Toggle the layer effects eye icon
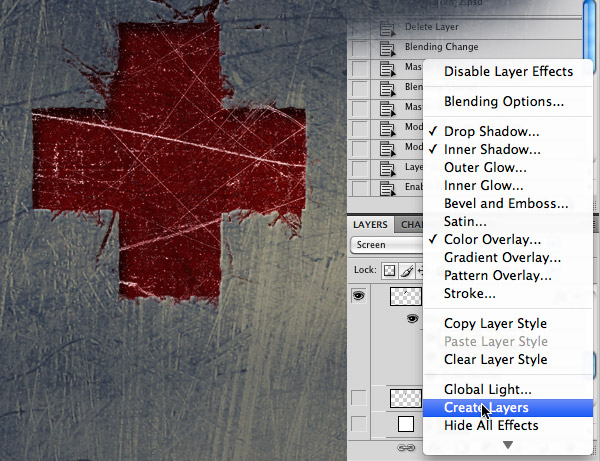The width and height of the screenshot is (600, 461). coord(412,318)
